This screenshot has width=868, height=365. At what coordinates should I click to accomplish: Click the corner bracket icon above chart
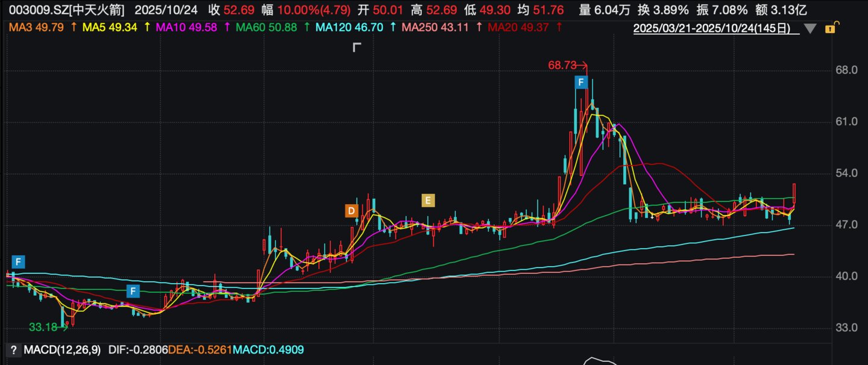click(x=356, y=48)
